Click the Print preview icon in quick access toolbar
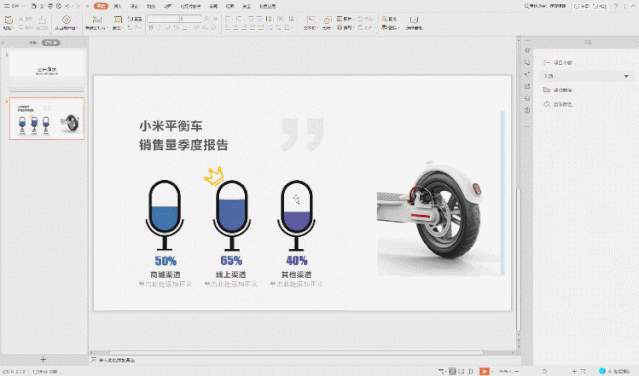 coord(59,6)
